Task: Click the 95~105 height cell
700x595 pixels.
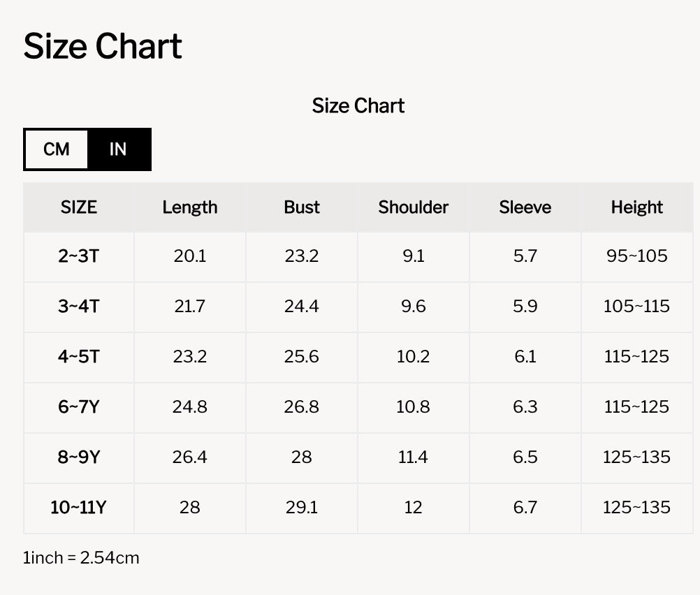Action: click(637, 256)
